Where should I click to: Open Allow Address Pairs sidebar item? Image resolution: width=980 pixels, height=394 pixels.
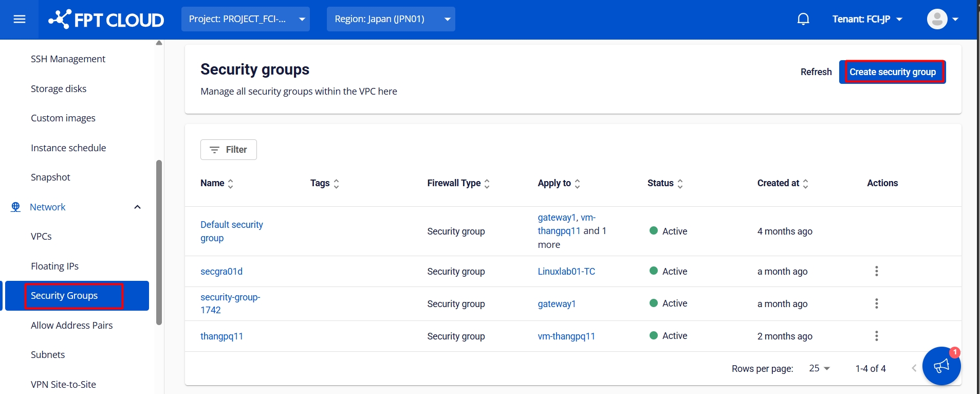click(x=71, y=325)
